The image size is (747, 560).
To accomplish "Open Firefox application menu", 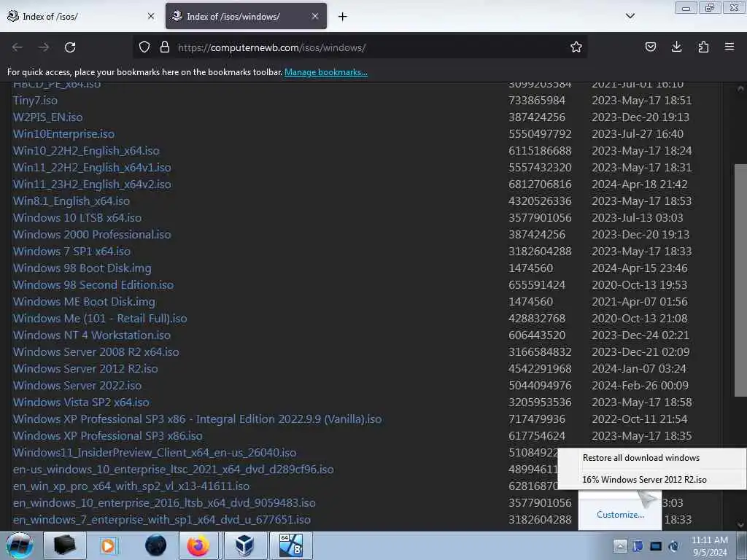I will [x=729, y=47].
